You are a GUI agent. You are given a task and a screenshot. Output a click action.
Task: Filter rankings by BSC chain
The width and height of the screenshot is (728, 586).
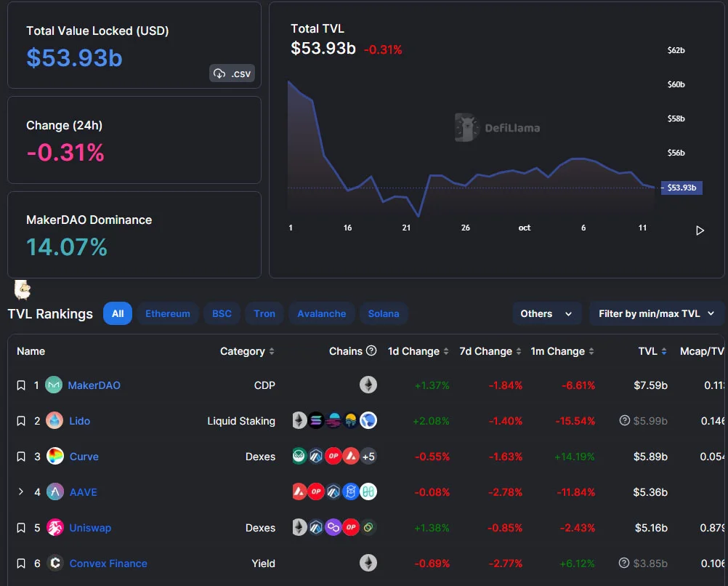tap(222, 313)
